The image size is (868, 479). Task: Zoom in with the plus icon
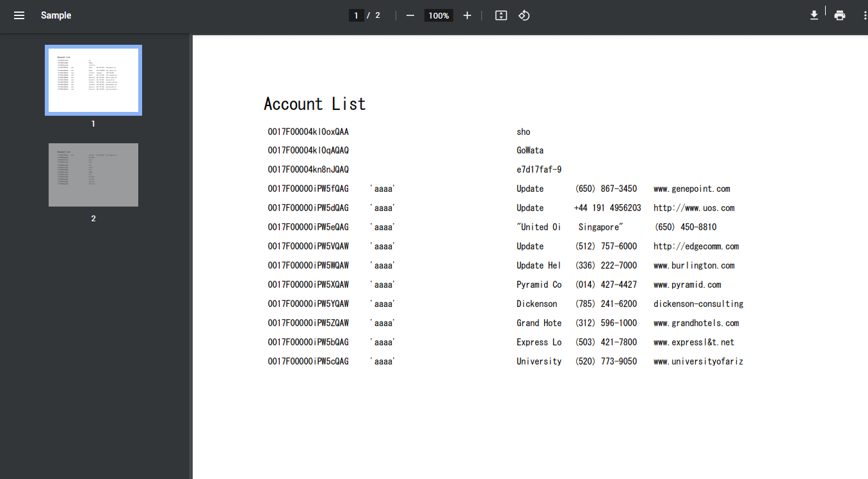[467, 15]
